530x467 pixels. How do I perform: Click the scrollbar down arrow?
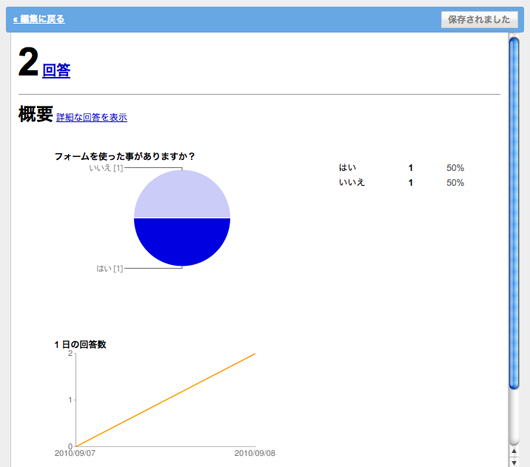pos(514,462)
